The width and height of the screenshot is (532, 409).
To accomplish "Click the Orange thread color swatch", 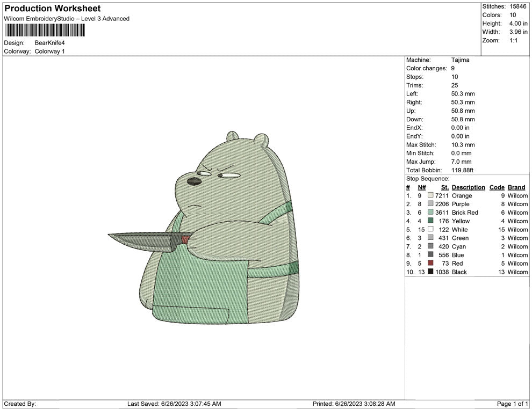I will 430,195.
